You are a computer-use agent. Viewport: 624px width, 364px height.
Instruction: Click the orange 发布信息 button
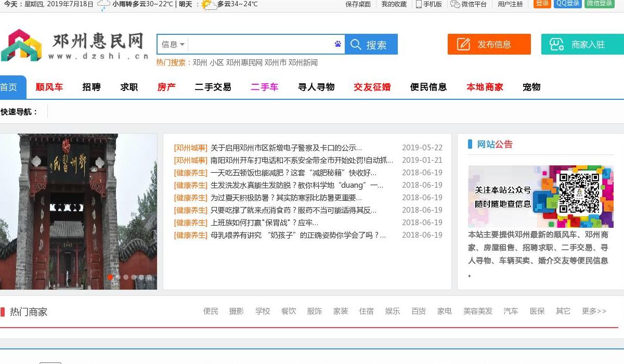pyautogui.click(x=489, y=44)
